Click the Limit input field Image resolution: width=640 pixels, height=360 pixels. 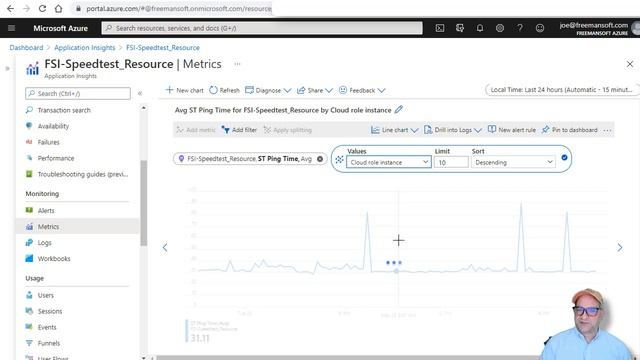(451, 162)
